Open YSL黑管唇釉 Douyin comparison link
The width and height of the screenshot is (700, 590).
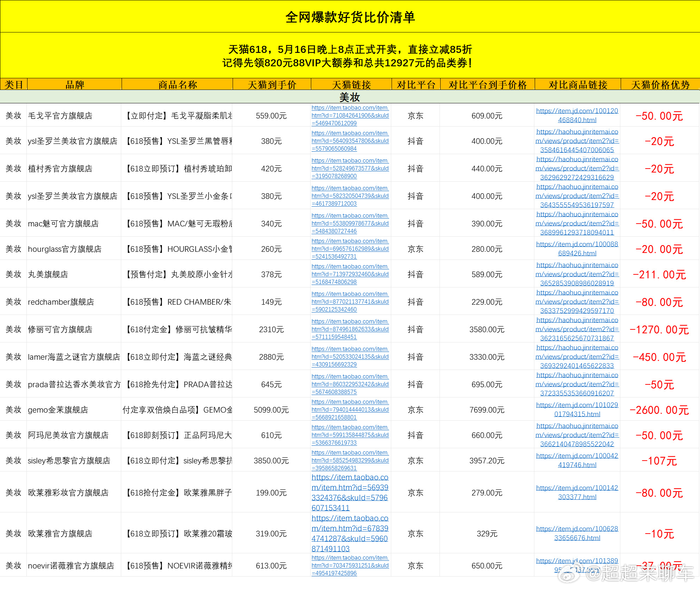point(577,141)
